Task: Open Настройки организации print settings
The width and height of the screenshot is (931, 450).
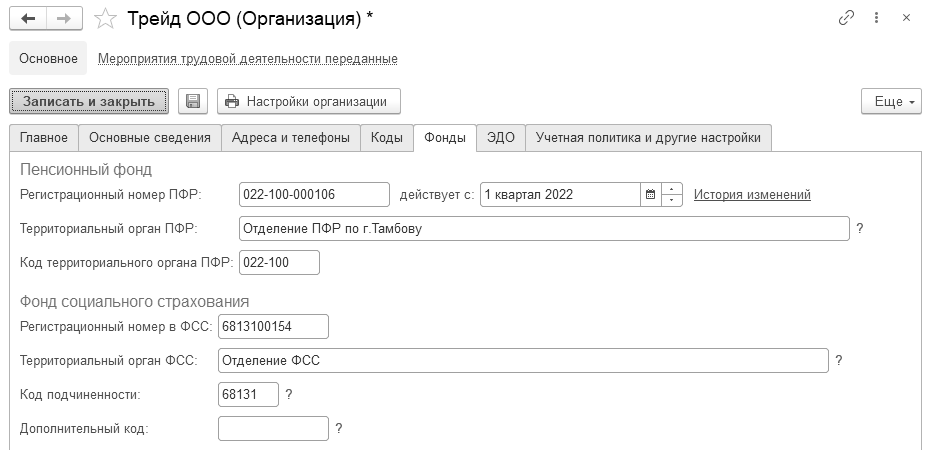Action: pos(308,101)
